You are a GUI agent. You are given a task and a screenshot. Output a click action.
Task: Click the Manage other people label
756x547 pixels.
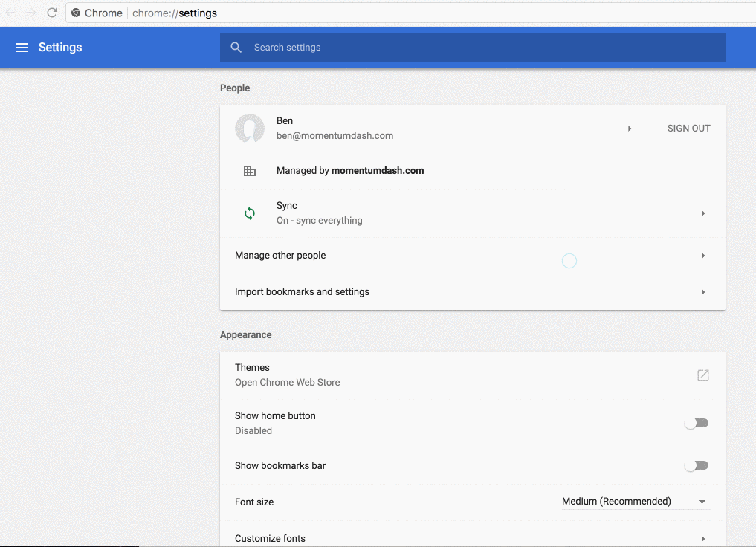click(280, 256)
